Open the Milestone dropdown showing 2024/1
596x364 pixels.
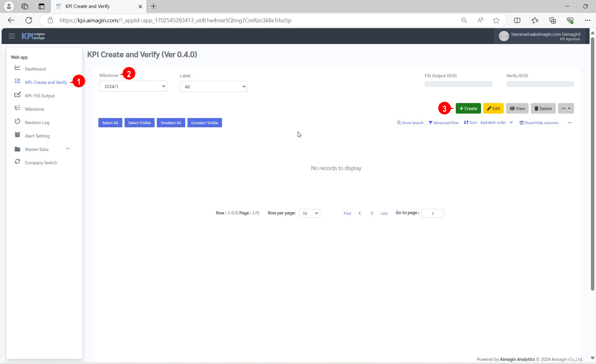tap(133, 86)
